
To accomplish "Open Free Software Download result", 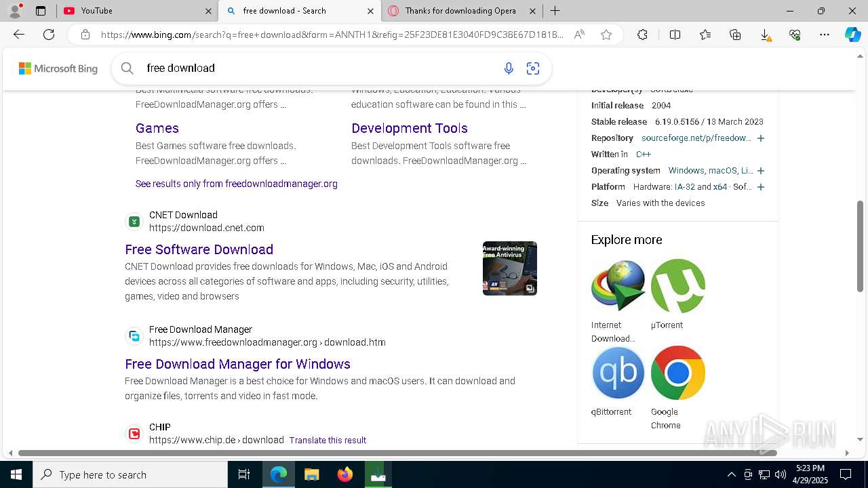I will (199, 249).
